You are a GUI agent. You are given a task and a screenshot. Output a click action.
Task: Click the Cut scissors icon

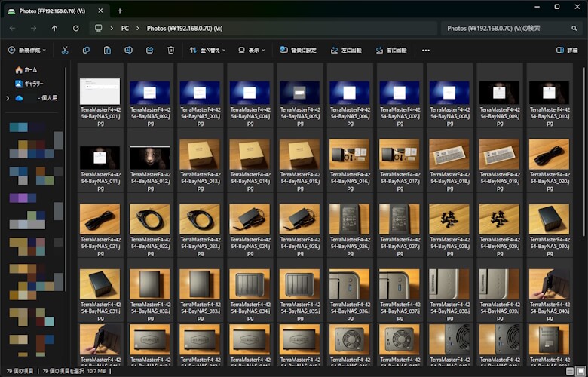pos(65,51)
